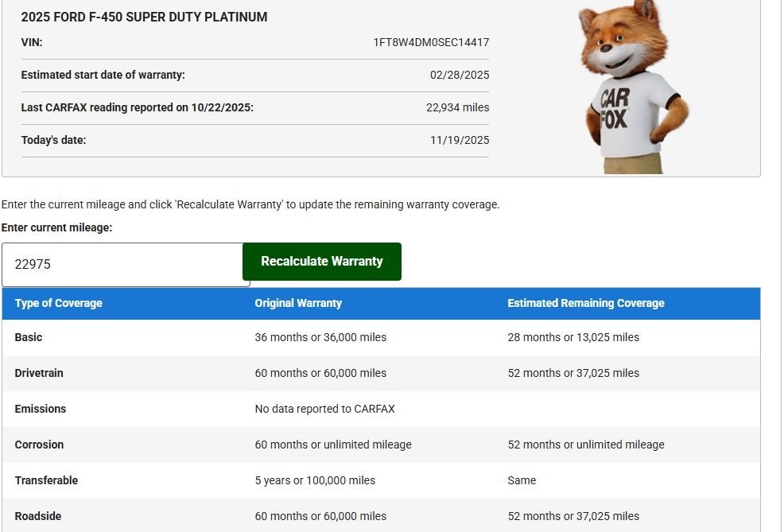Click the 2025 Ford F-450 vehicle title
Image resolution: width=784 pixels, height=532 pixels.
point(144,17)
